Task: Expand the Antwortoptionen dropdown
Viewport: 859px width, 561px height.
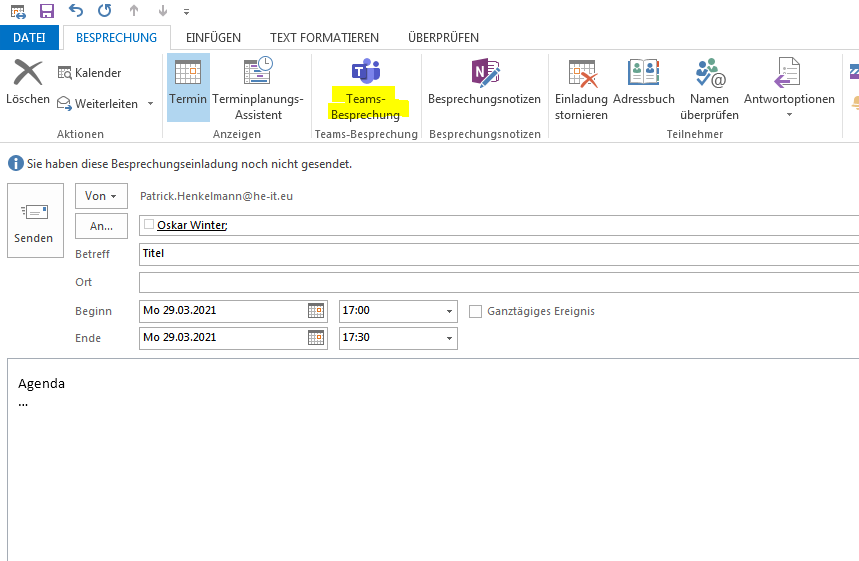Action: pyautogui.click(x=788, y=114)
